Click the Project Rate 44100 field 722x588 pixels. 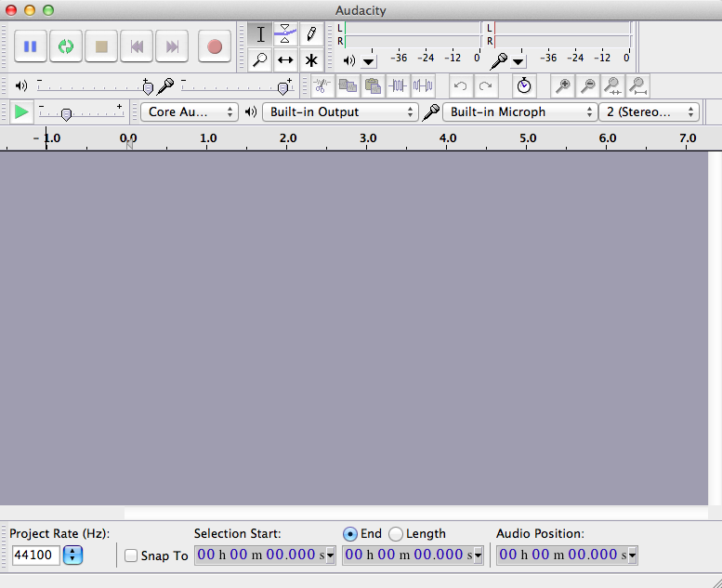click(x=36, y=555)
